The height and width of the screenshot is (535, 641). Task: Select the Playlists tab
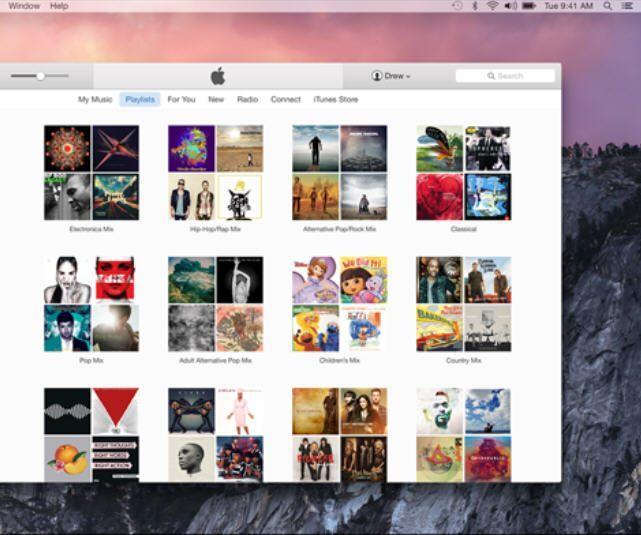click(x=140, y=99)
